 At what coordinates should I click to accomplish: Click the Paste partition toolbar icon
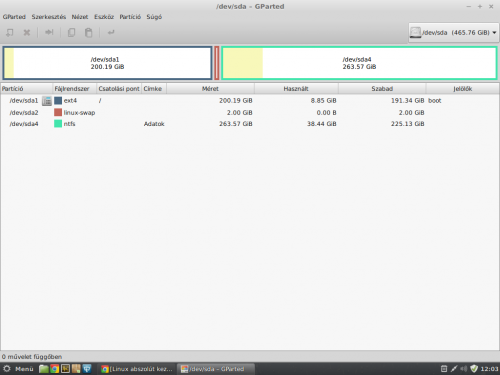[x=88, y=32]
